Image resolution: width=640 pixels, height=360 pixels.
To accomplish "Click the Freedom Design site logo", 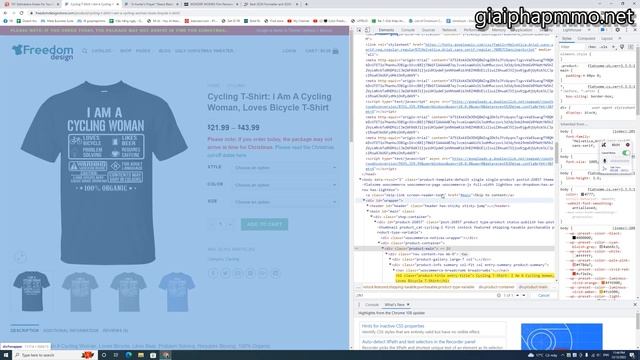I will (x=43, y=52).
